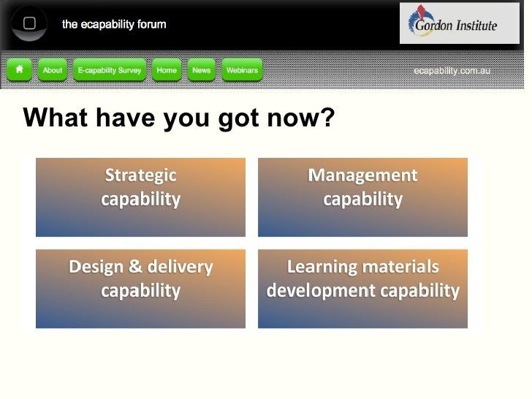Select the Strategic capability box
The width and height of the screenshot is (532, 399).
[x=140, y=197]
